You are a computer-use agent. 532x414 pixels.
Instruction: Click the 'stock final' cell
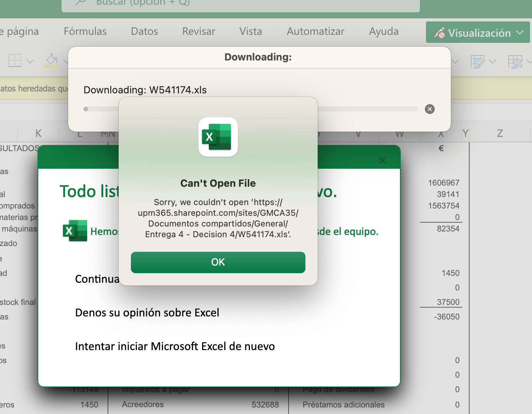(18, 302)
